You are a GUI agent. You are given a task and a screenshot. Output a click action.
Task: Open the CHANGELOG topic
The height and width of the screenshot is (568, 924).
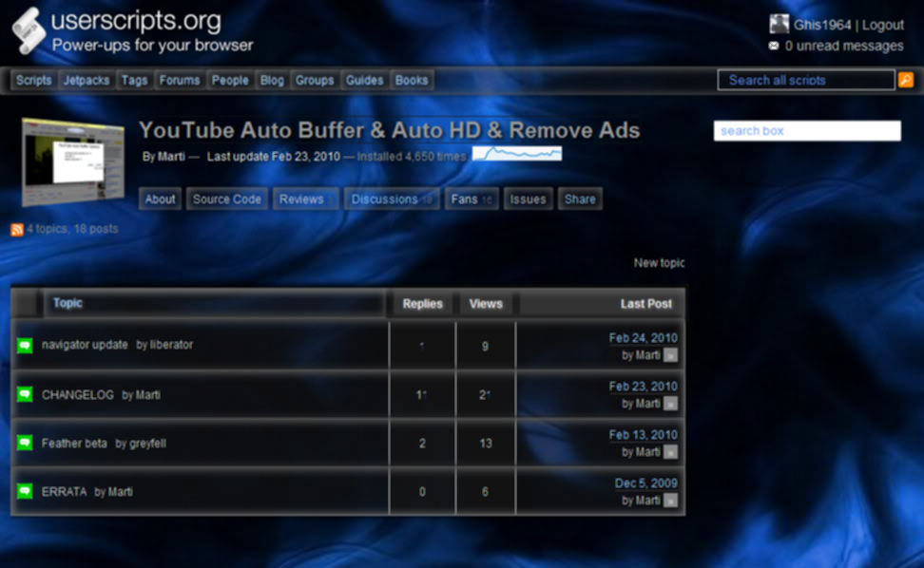[x=78, y=394]
